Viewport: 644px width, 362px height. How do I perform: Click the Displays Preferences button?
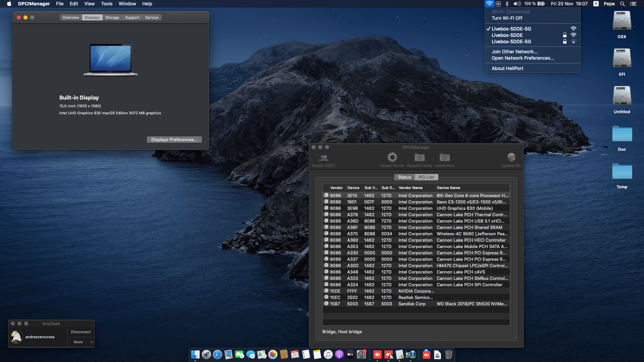coord(174,139)
